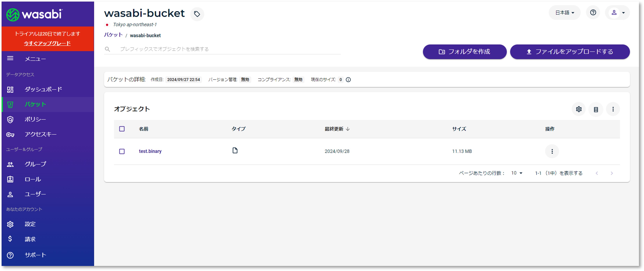644x271 pixels.
Task: Open the user account menu icon
Action: click(x=614, y=13)
